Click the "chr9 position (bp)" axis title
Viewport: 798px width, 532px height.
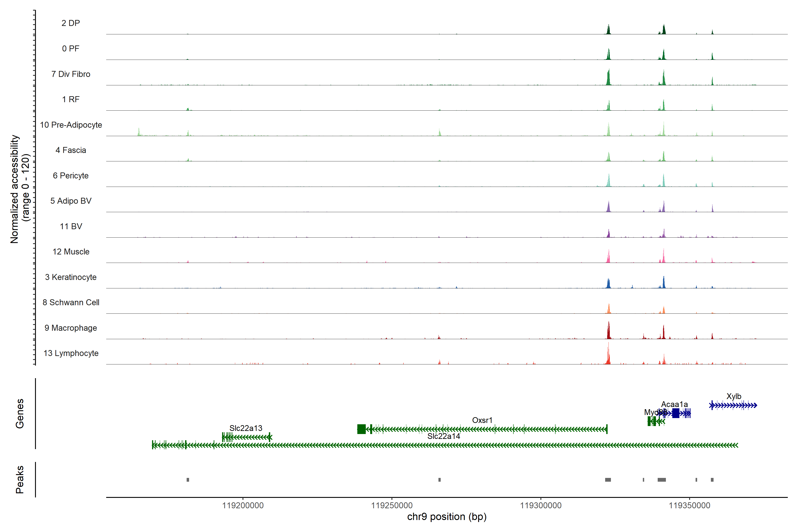click(446, 517)
